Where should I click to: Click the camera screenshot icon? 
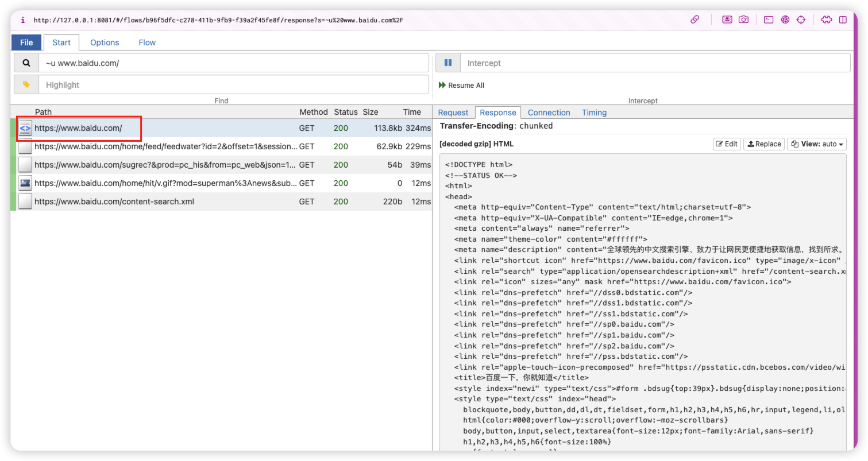pyautogui.click(x=743, y=20)
